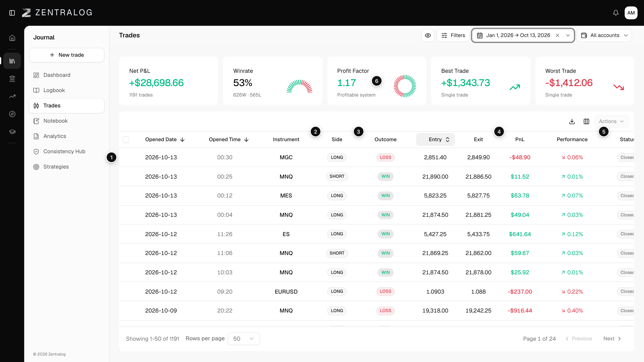The image size is (644, 362).
Task: Open the All accounts dropdown
Action: (604, 35)
